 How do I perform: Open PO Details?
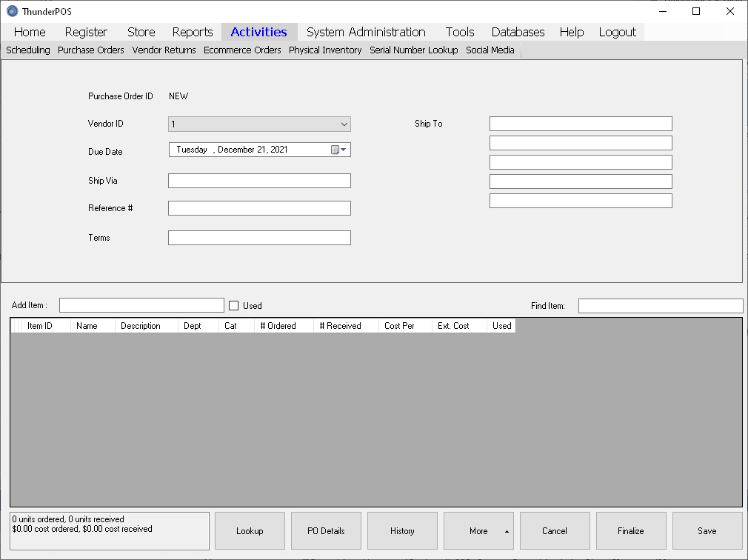(x=326, y=531)
